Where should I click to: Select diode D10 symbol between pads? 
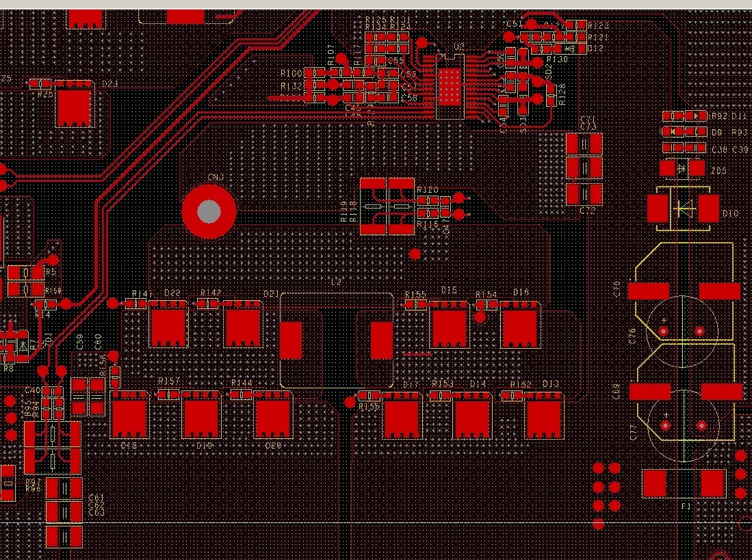683,209
